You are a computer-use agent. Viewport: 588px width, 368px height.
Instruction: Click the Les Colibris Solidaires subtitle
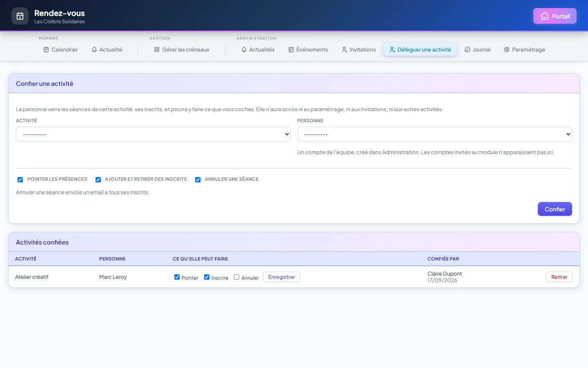[x=60, y=22]
